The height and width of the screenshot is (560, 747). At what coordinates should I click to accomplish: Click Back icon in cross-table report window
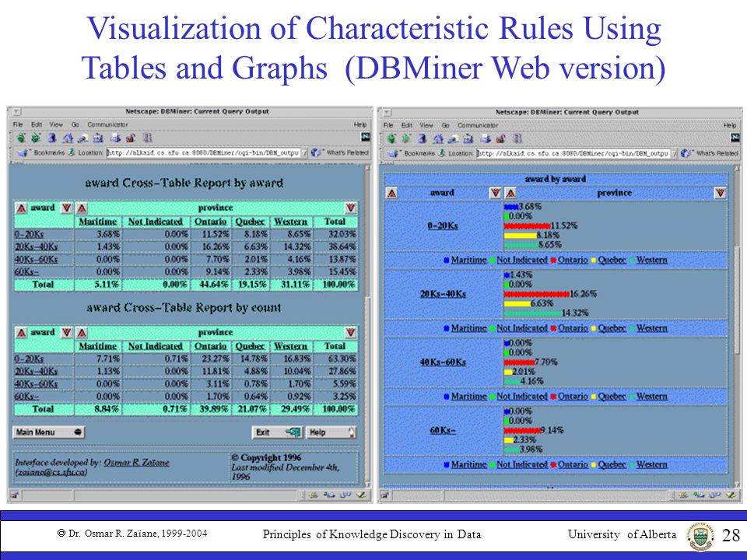tap(21, 138)
